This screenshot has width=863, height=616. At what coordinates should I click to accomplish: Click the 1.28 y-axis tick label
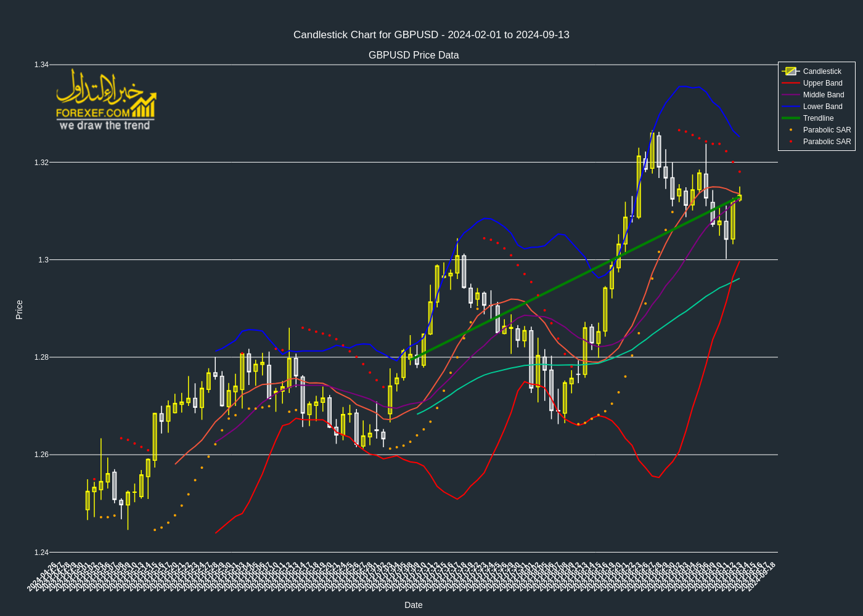pyautogui.click(x=41, y=357)
